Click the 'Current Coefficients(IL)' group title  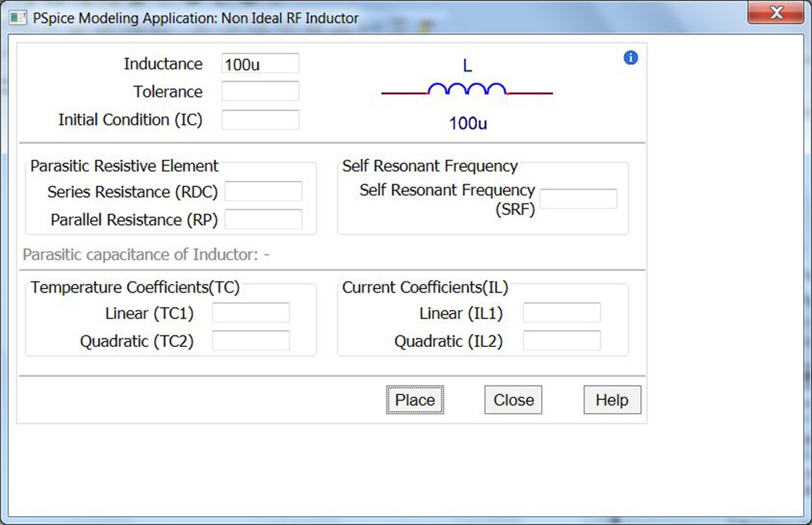(425, 287)
